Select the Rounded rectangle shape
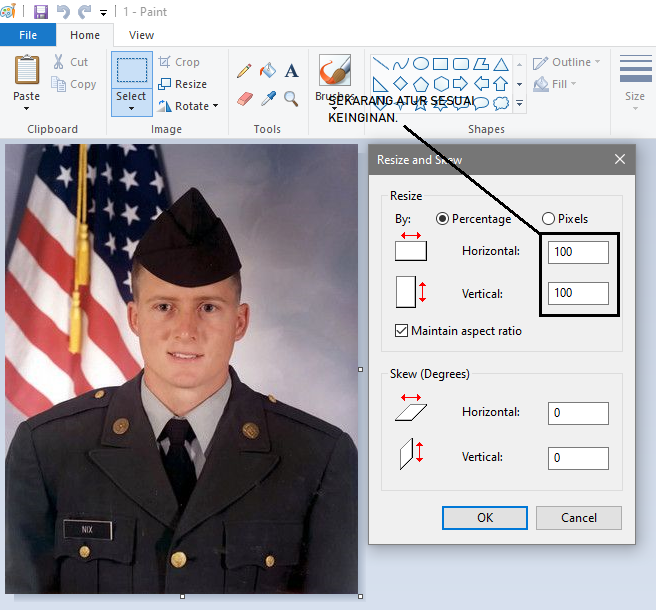The width and height of the screenshot is (656, 610). click(461, 64)
